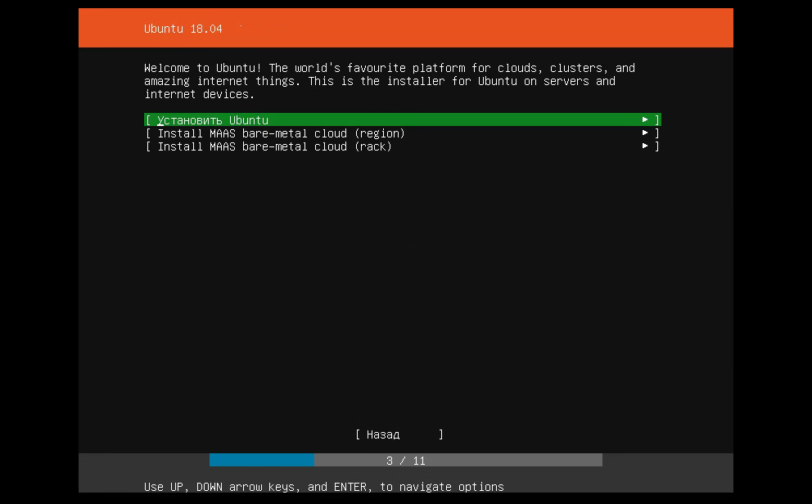This screenshot has height=504, width=812.
Task: Click opening bracket of the MAAS rack row
Action: point(147,146)
